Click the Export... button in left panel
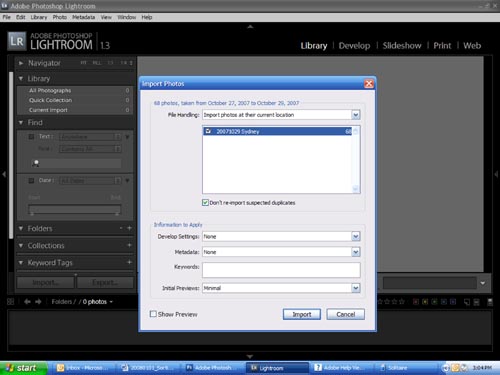The width and height of the screenshot is (500, 375). coord(105,283)
